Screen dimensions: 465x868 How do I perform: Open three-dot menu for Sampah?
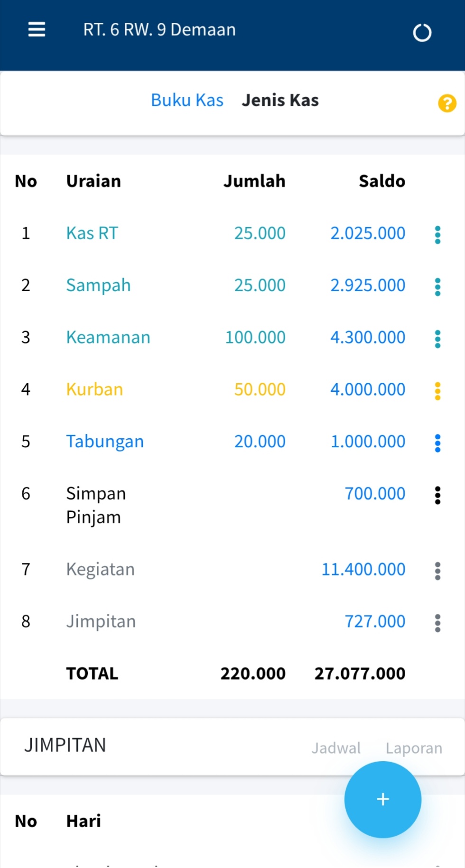point(437,287)
